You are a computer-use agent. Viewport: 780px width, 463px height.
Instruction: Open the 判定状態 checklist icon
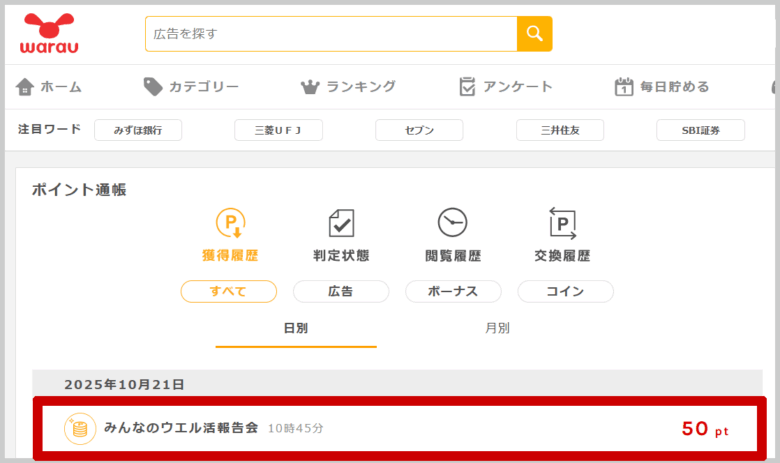coord(341,222)
